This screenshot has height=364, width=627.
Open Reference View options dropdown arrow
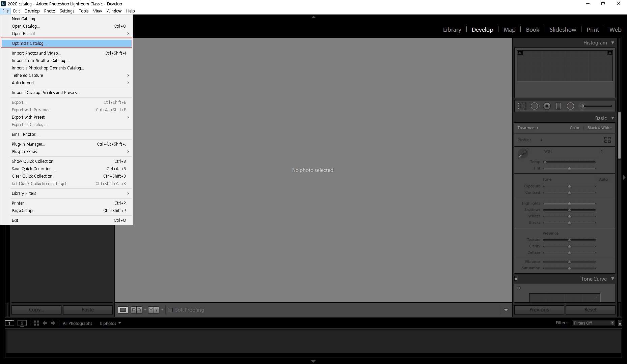(x=145, y=310)
